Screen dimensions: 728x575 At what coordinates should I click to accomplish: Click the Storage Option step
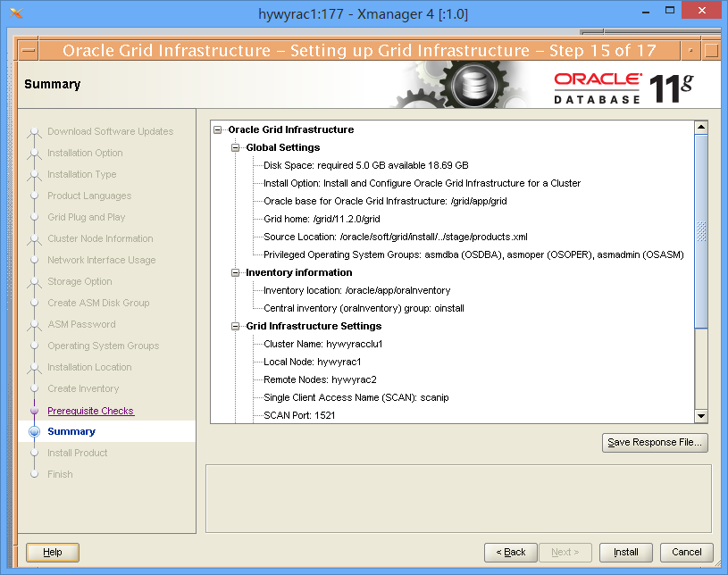point(79,281)
